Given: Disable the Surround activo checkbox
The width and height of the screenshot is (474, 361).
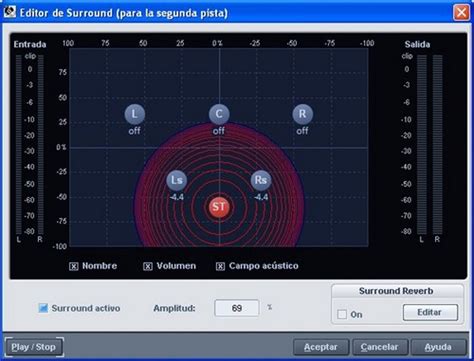Looking at the screenshot, I should 43,308.
